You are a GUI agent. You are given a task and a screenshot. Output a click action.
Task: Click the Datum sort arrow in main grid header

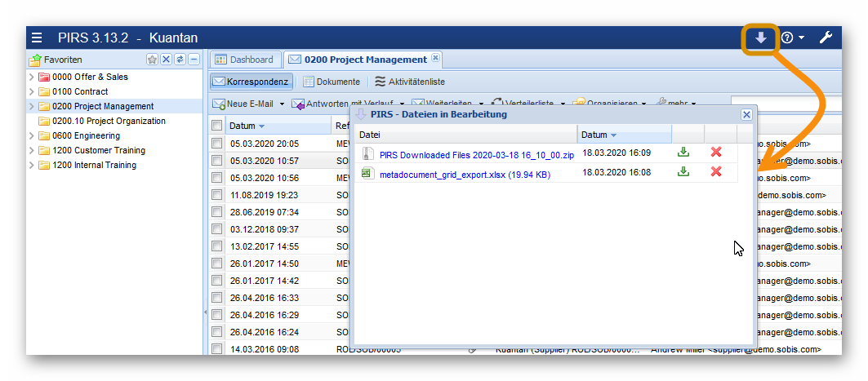pyautogui.click(x=262, y=126)
